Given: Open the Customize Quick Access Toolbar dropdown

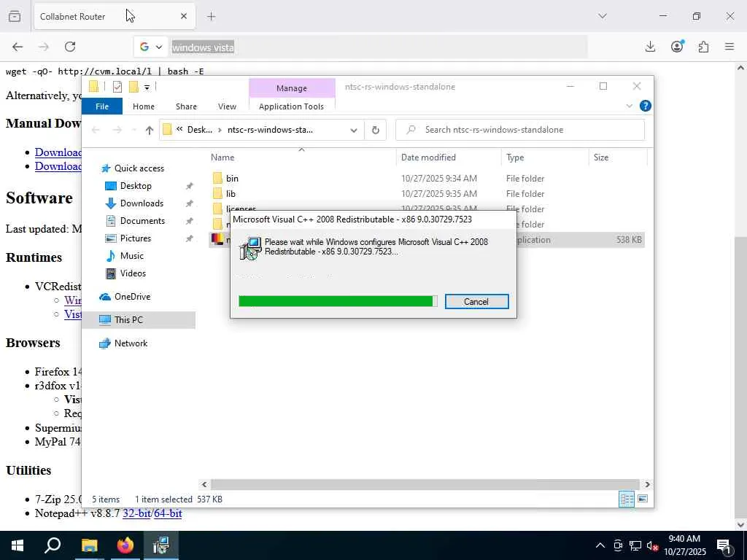Looking at the screenshot, I should (x=147, y=87).
